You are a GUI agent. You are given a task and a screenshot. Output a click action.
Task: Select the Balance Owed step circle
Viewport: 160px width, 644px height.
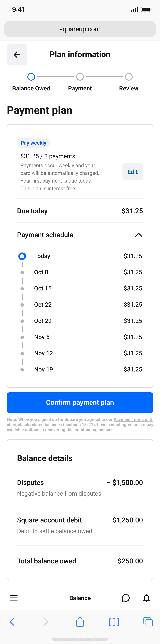coord(31,77)
